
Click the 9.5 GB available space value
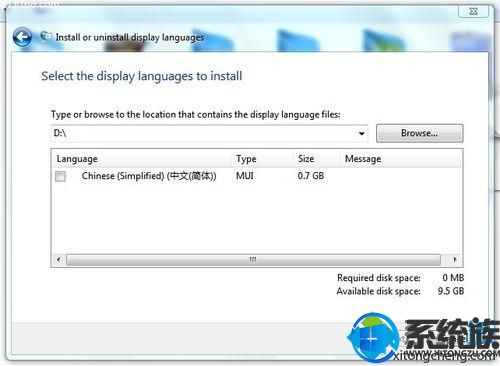tap(451, 291)
